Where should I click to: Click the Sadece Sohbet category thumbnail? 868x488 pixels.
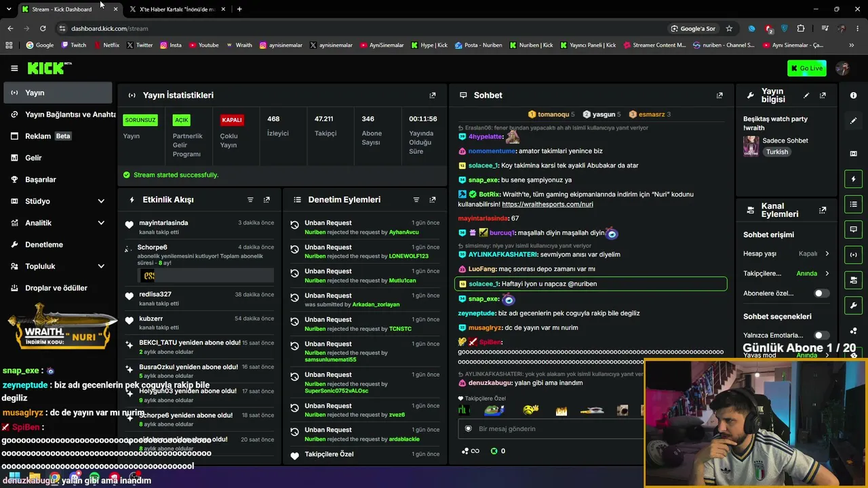click(x=751, y=146)
